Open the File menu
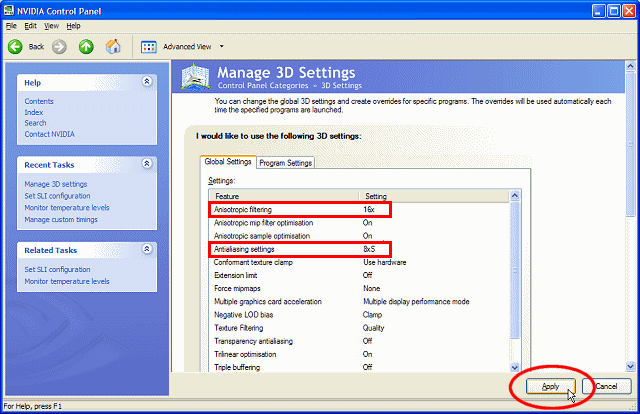The width and height of the screenshot is (640, 414). click(11, 26)
